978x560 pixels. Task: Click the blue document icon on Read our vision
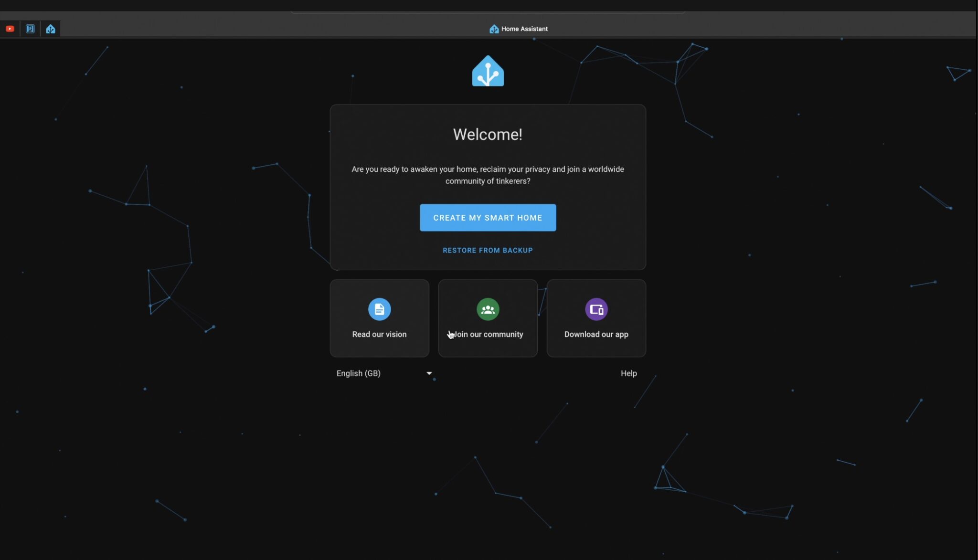click(x=379, y=309)
